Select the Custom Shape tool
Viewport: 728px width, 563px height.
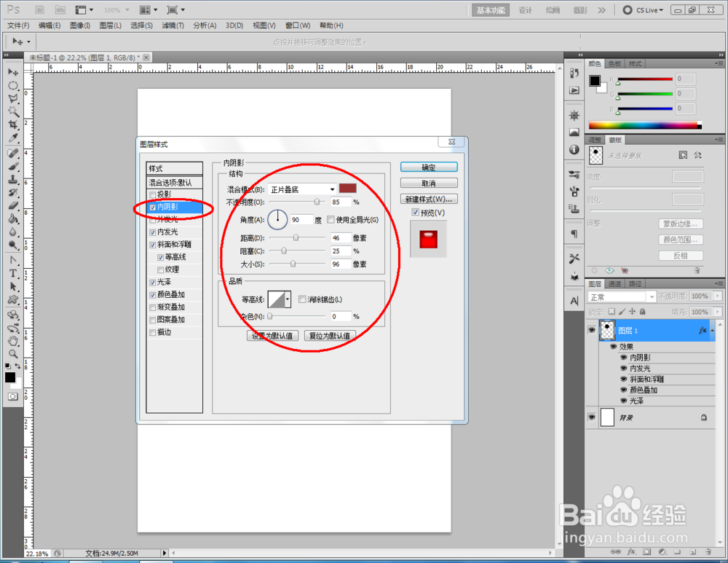click(x=13, y=299)
